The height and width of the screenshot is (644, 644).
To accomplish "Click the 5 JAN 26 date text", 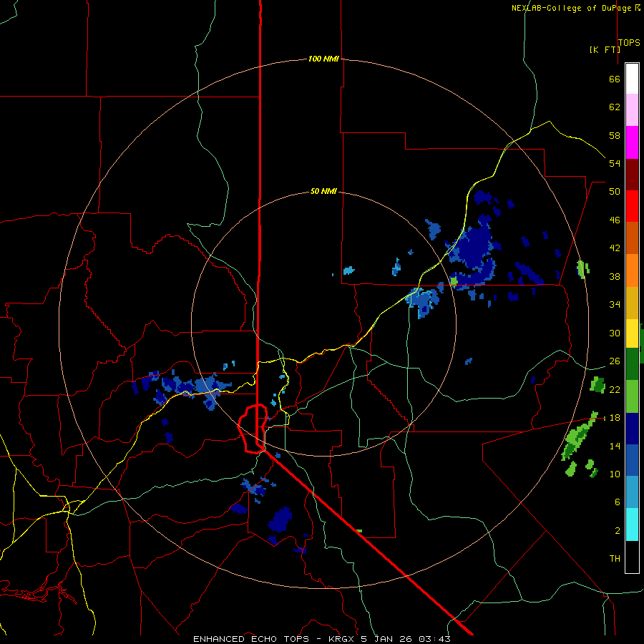I will [386, 639].
